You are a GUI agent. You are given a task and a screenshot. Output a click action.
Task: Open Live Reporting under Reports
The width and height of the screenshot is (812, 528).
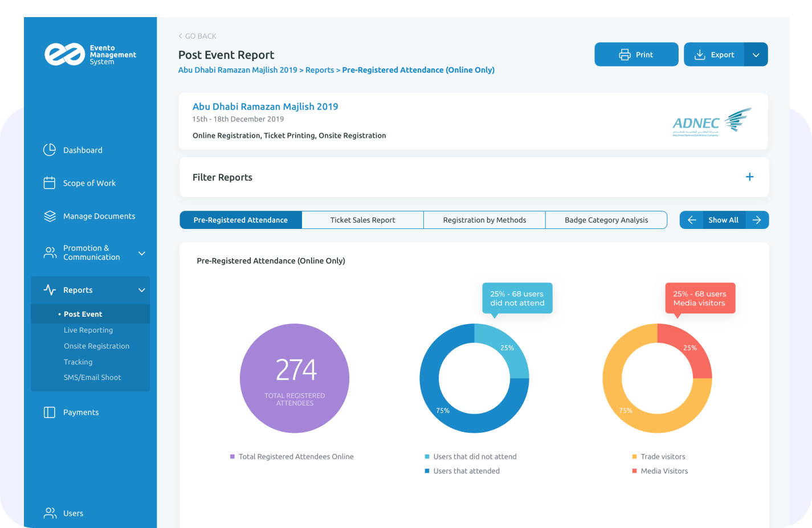click(x=88, y=330)
